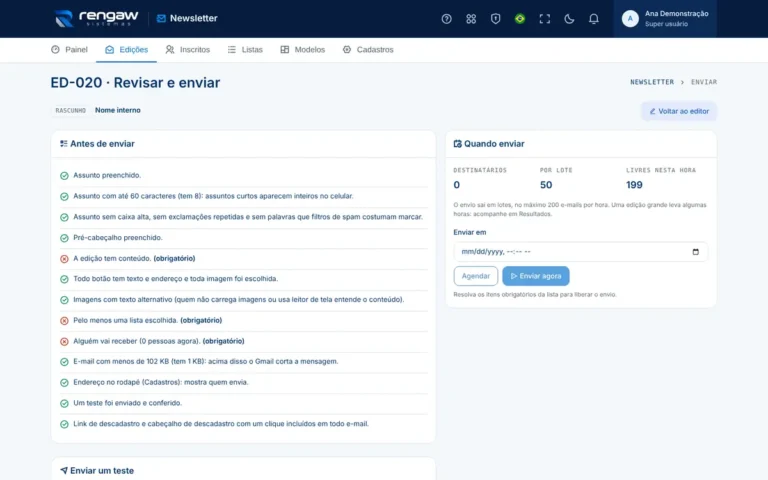
Task: Open the Cadastros tab
Action: [368, 49]
